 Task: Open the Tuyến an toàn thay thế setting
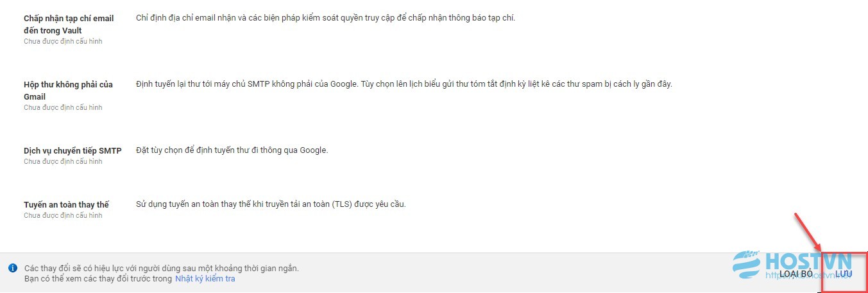click(66, 204)
